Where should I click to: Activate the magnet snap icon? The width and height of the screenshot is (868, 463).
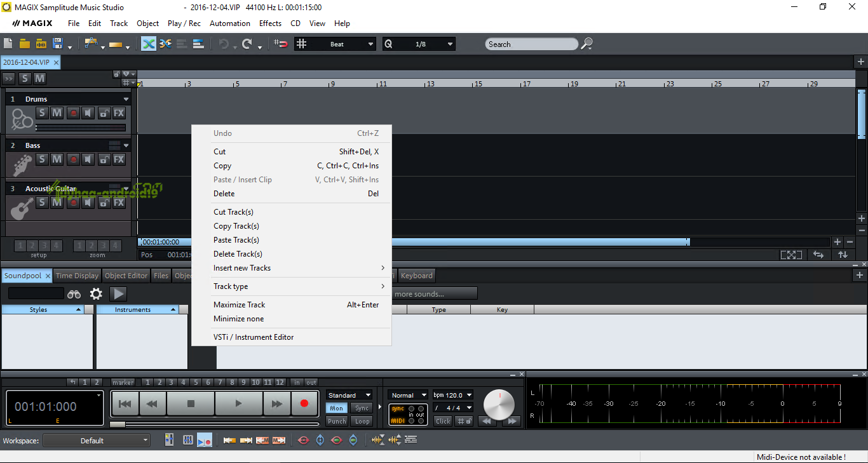click(x=281, y=44)
